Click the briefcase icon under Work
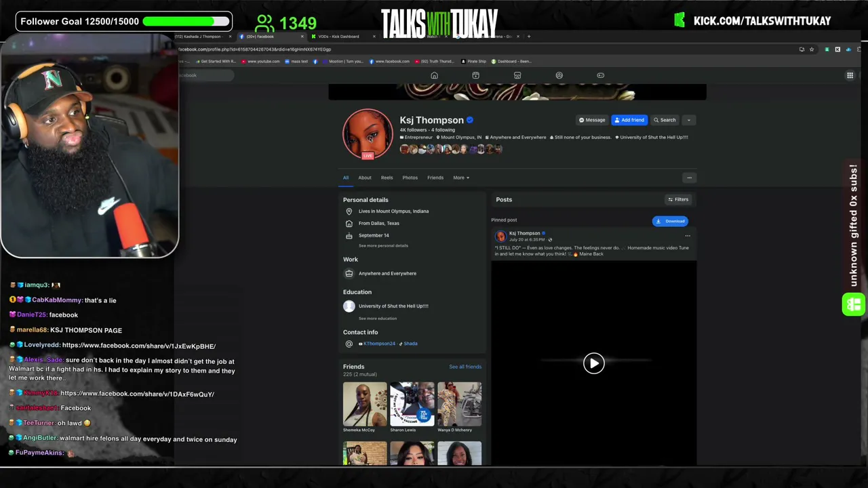The width and height of the screenshot is (868, 488). [349, 274]
